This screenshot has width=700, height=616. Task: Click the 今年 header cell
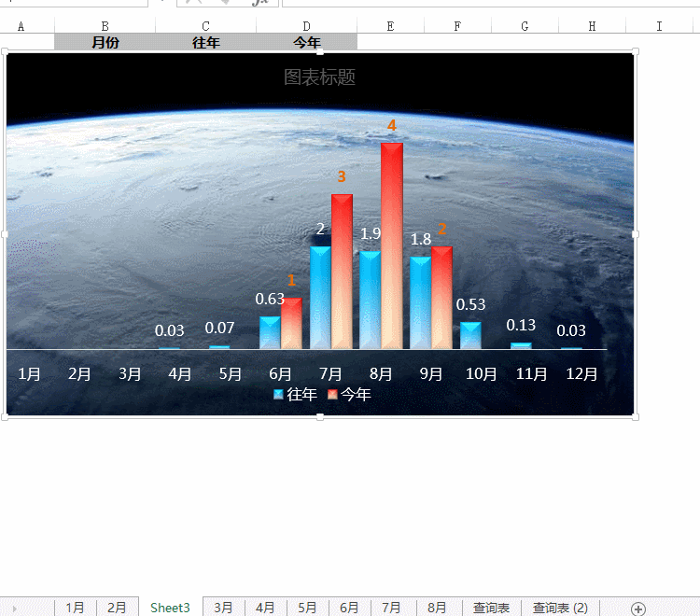306,42
